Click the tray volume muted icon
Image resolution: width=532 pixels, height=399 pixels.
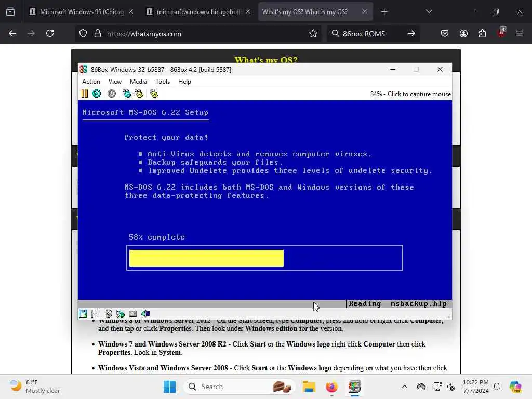[451, 387]
